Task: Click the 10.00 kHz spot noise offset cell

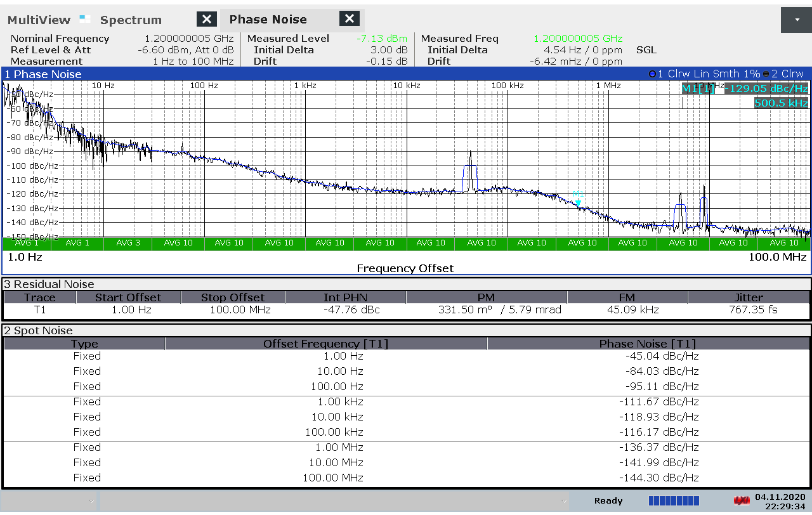Action: point(337,417)
